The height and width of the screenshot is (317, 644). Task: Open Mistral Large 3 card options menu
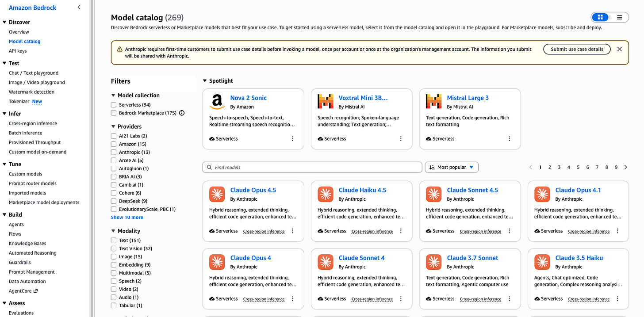click(509, 139)
